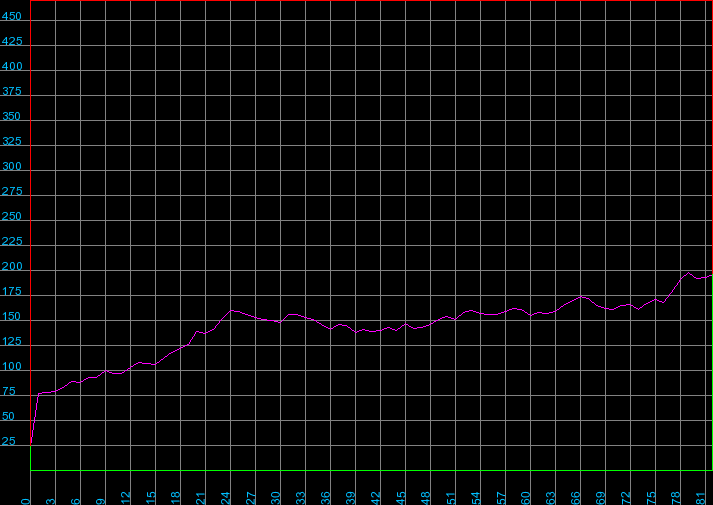Choose the 78 value on the horizontal axis

coord(676,498)
